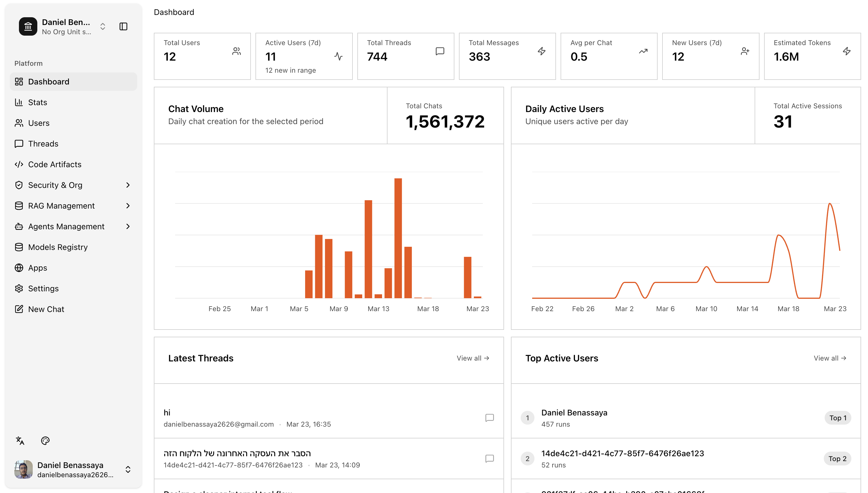The height and width of the screenshot is (493, 868).
Task: Select the tallest bar in Chat Volume chart
Action: pos(399,237)
